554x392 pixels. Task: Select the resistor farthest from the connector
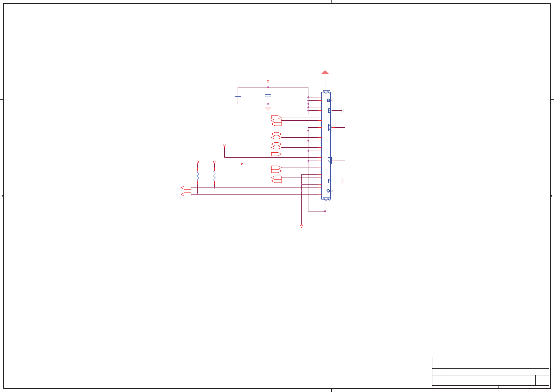click(x=197, y=176)
